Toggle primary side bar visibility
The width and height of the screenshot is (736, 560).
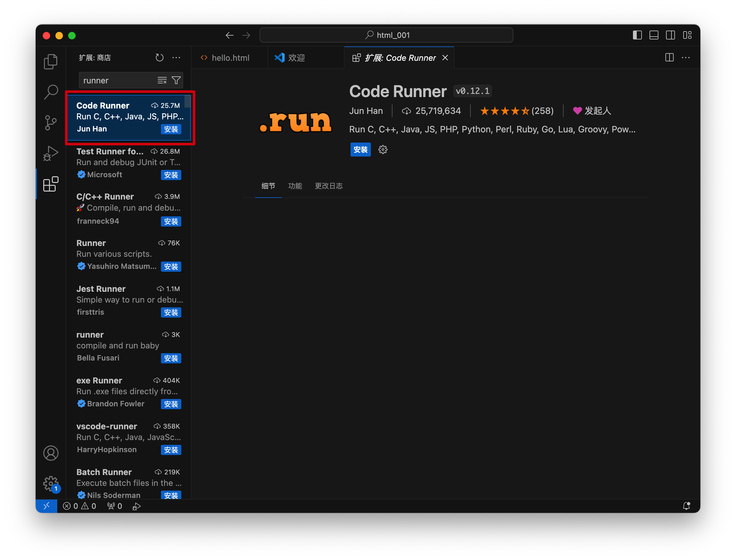click(637, 35)
